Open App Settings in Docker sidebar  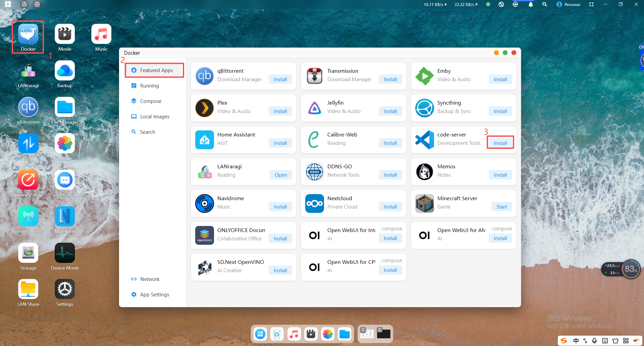pyautogui.click(x=154, y=295)
